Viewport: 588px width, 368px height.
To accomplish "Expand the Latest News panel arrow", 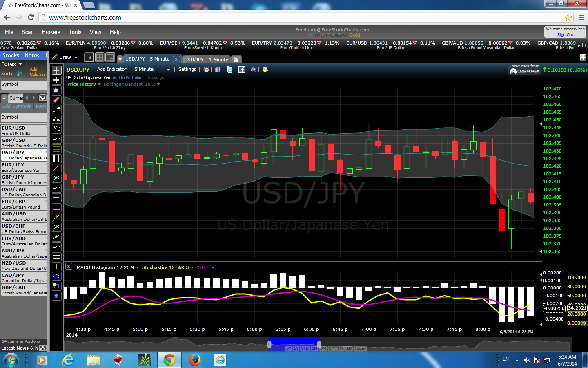I will [42, 348].
